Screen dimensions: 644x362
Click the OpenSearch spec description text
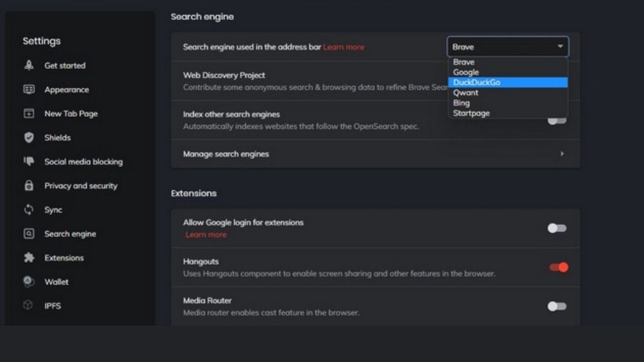pos(301,126)
